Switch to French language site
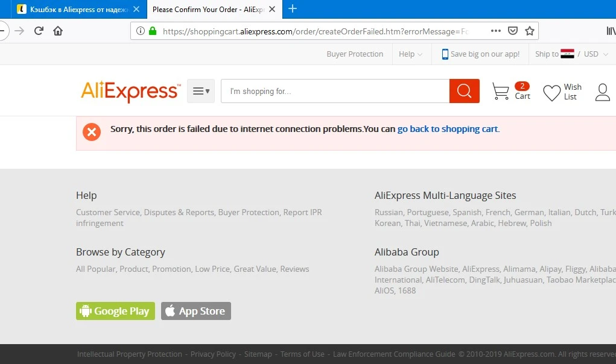This screenshot has width=616, height=364. click(498, 212)
